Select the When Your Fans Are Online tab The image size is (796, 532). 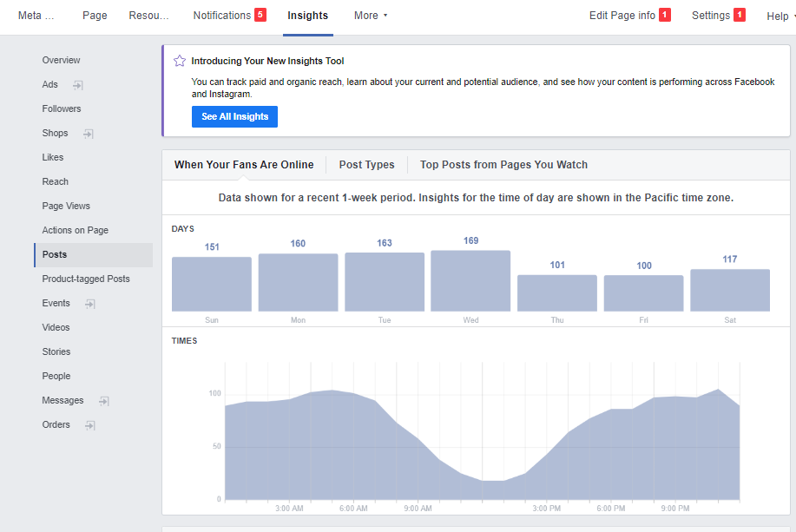coord(244,165)
